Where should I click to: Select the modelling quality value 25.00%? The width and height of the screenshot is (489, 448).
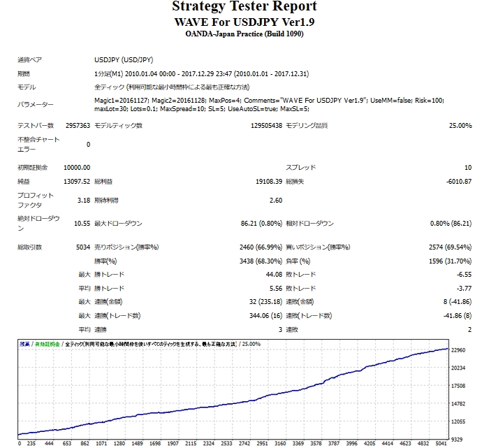(x=459, y=126)
